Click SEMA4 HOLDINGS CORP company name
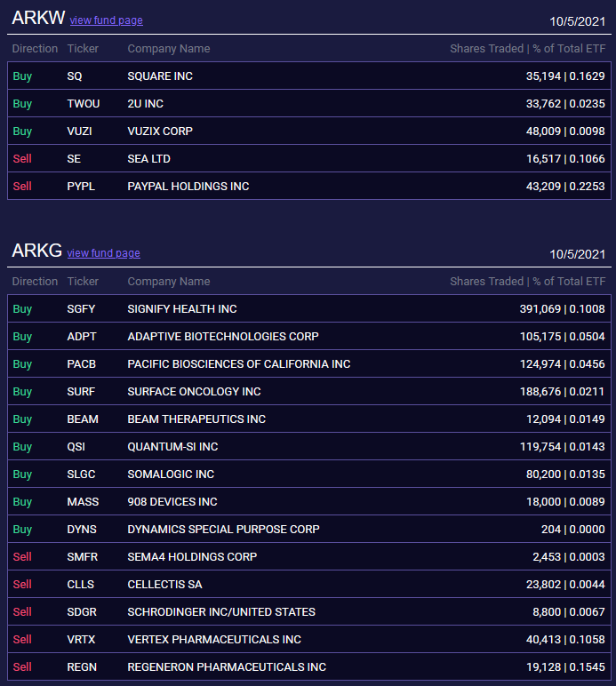 click(x=192, y=557)
